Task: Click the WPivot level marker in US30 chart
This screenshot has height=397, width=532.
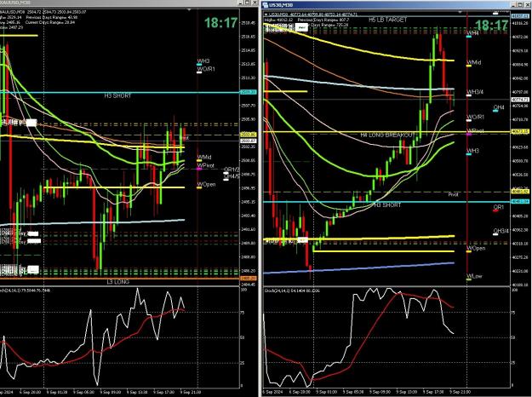Action: (x=475, y=131)
